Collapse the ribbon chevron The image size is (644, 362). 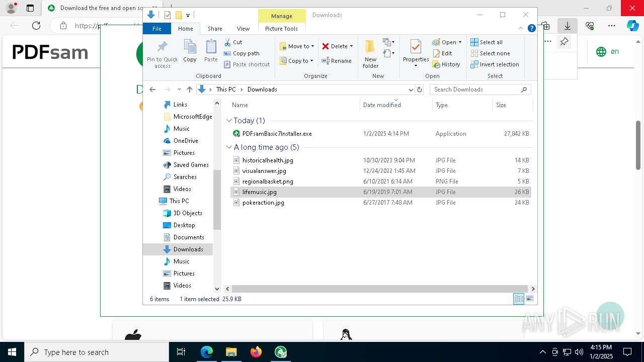(521, 29)
